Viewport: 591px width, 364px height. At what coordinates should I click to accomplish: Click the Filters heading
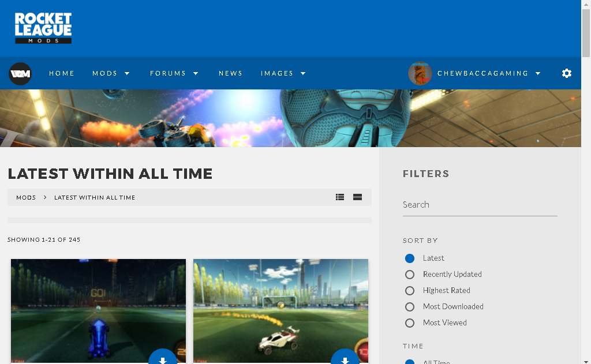(426, 174)
